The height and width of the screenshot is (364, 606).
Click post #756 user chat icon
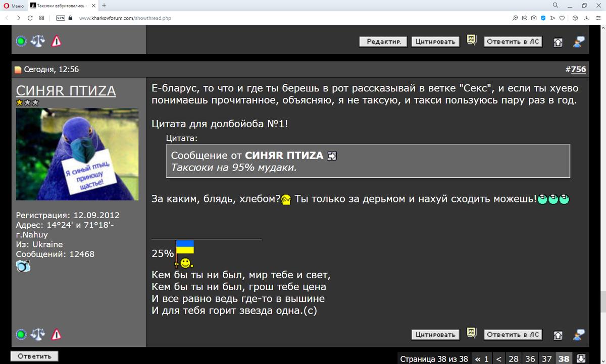(x=579, y=335)
